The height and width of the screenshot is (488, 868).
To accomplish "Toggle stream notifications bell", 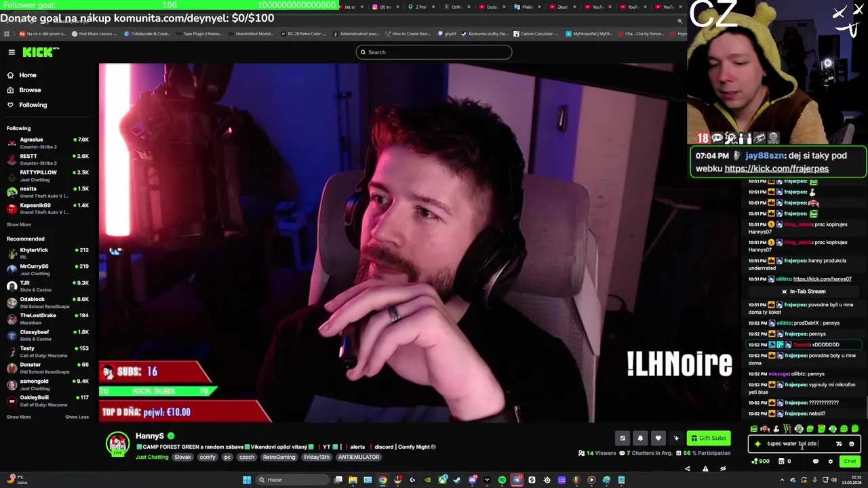I will click(x=640, y=438).
